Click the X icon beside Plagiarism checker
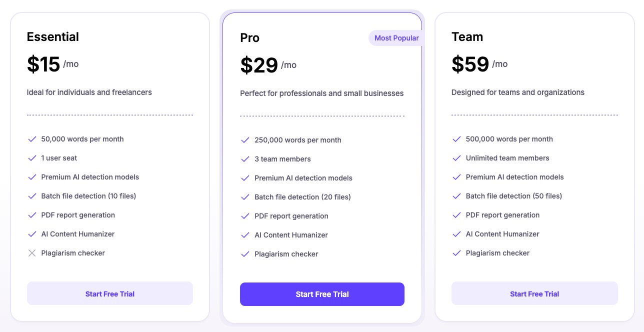The height and width of the screenshot is (332, 644). (32, 253)
